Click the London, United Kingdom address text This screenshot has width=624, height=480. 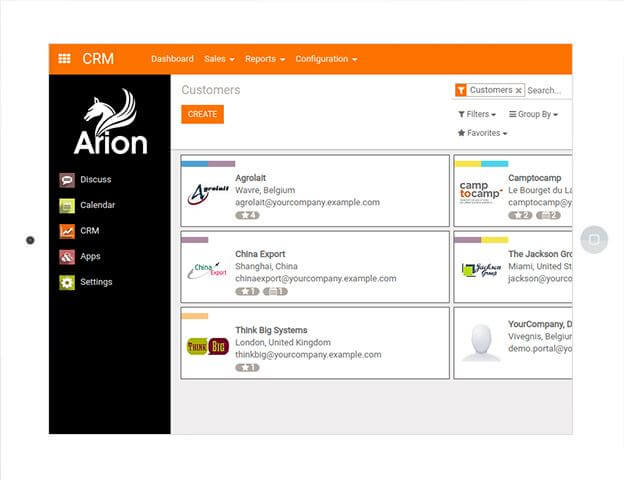point(283,342)
